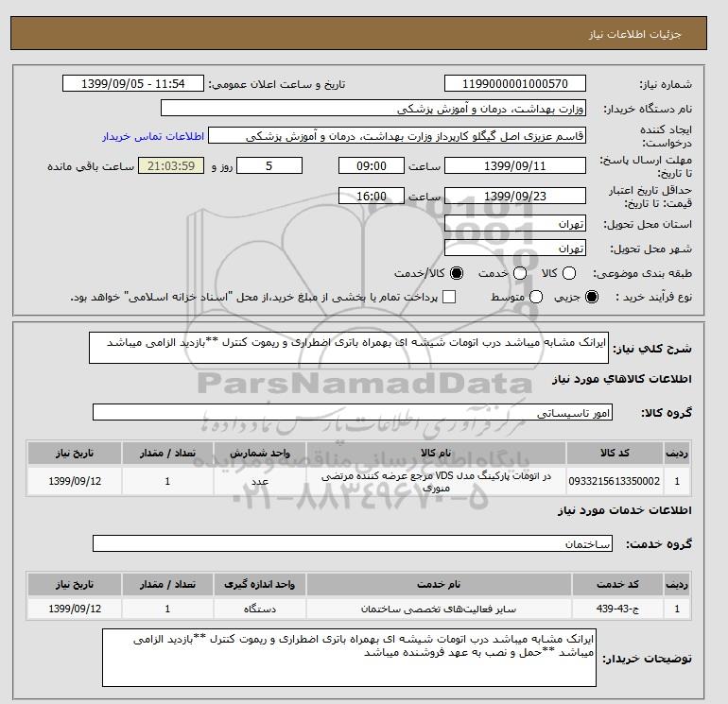Click the announcement date field 1399/09/05 - 11:54
This screenshot has height=704, width=728.
tap(132, 83)
